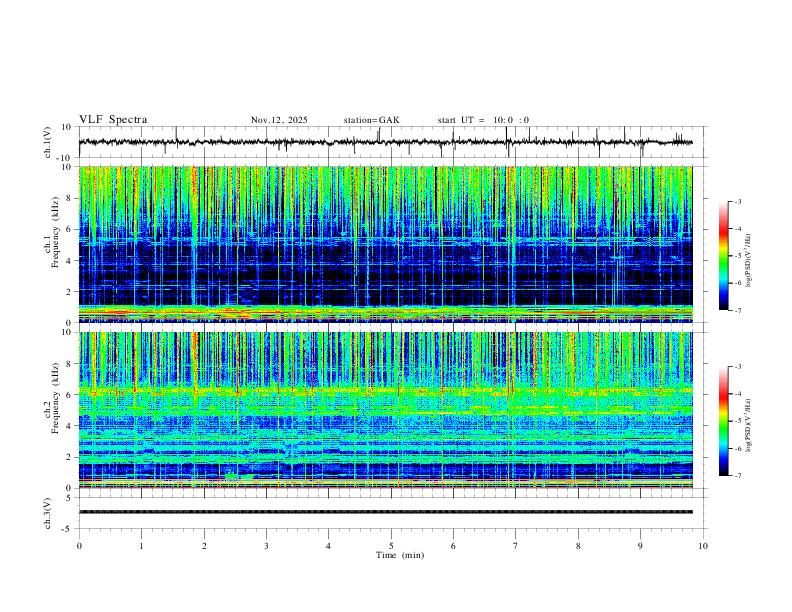Click the lower ch.2 PSD color bar

[724, 421]
